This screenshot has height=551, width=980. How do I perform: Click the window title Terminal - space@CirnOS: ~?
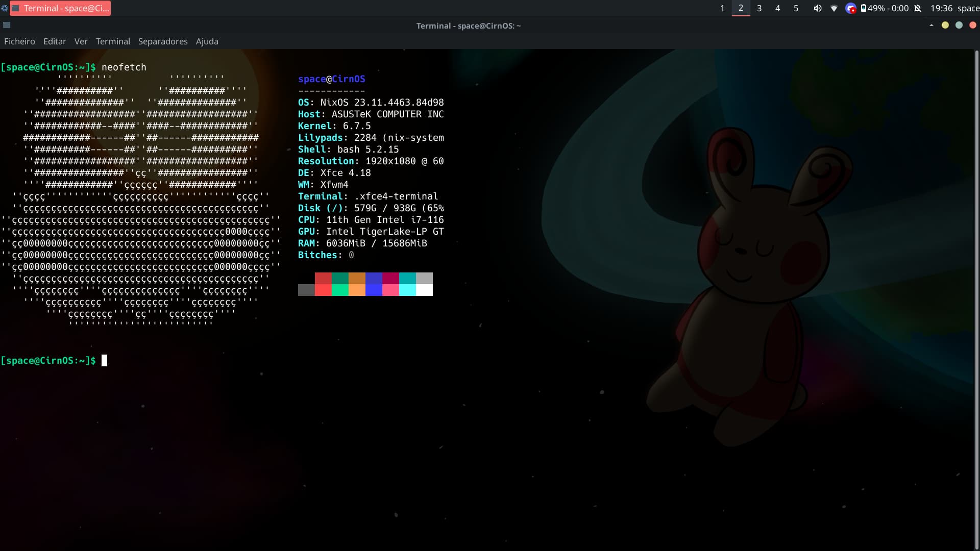tap(469, 26)
